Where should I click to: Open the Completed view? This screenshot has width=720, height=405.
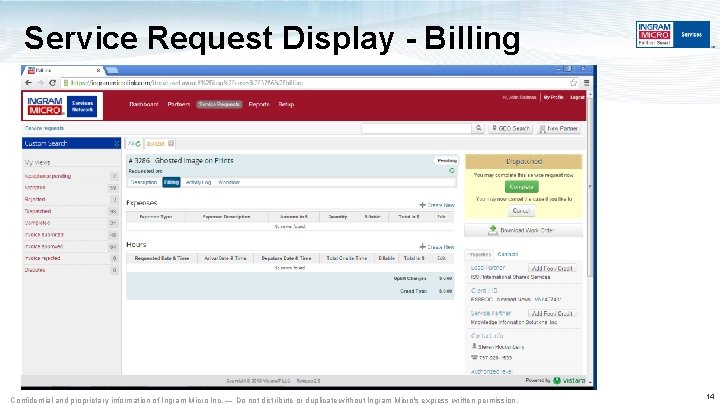pos(37,223)
